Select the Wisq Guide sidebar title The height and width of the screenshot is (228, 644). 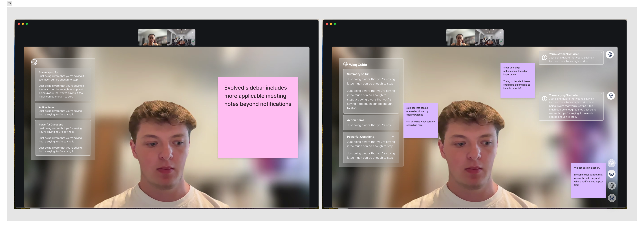pyautogui.click(x=358, y=65)
